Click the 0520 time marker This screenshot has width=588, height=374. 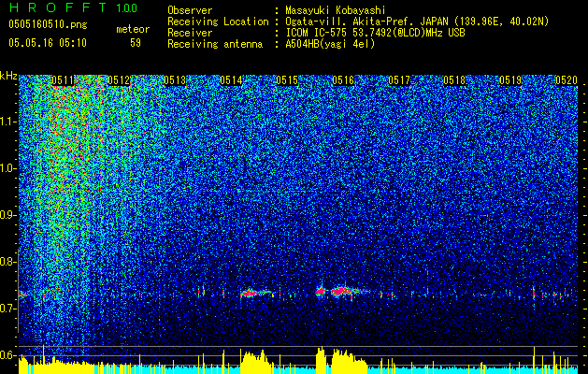point(566,80)
